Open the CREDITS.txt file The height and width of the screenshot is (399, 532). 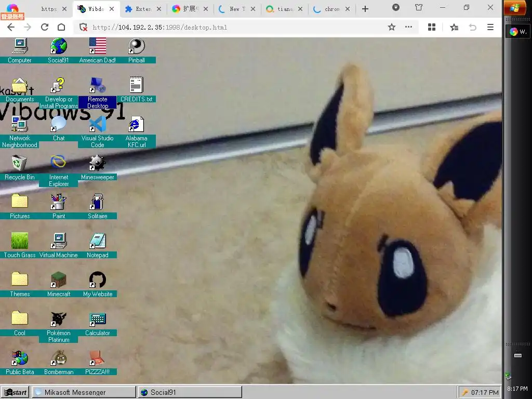pos(137,89)
